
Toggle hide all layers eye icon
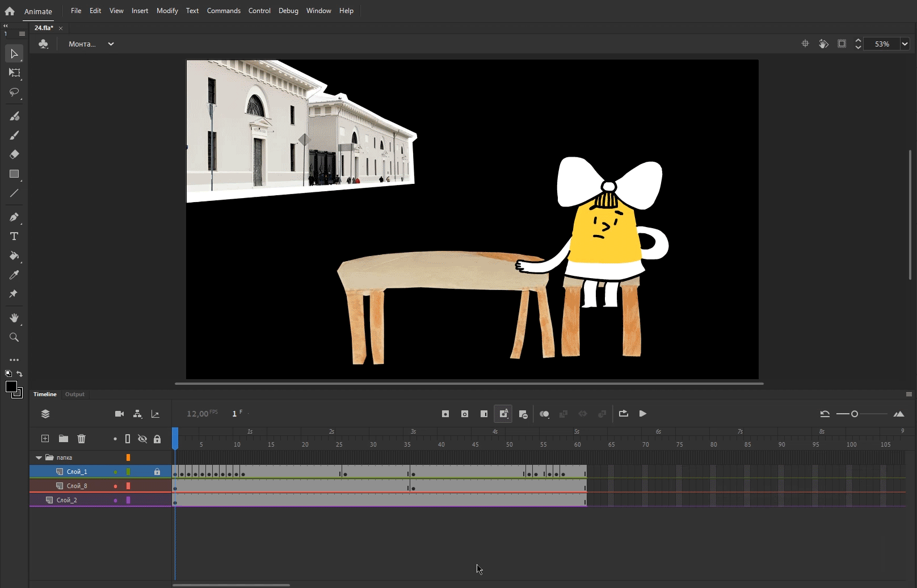[x=142, y=439]
